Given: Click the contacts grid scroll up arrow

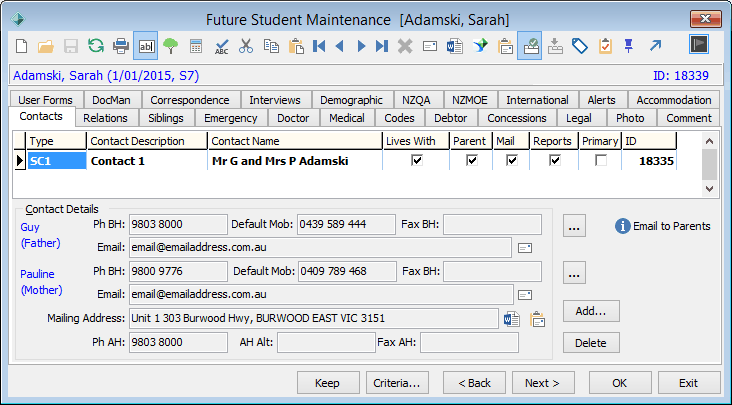Looking at the screenshot, I should (710, 141).
